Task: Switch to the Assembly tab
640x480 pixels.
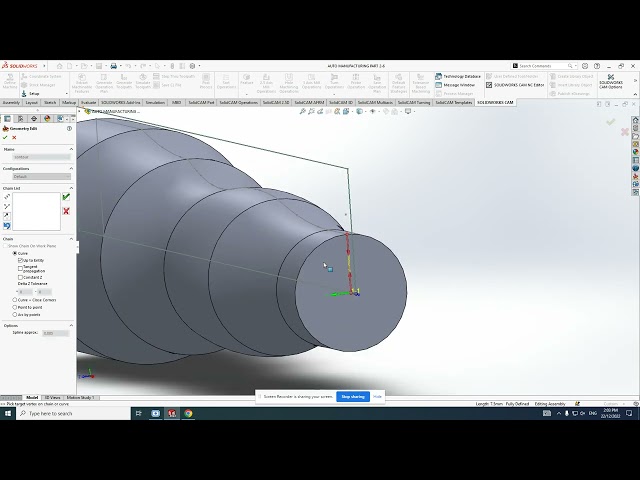Action: (x=11, y=102)
